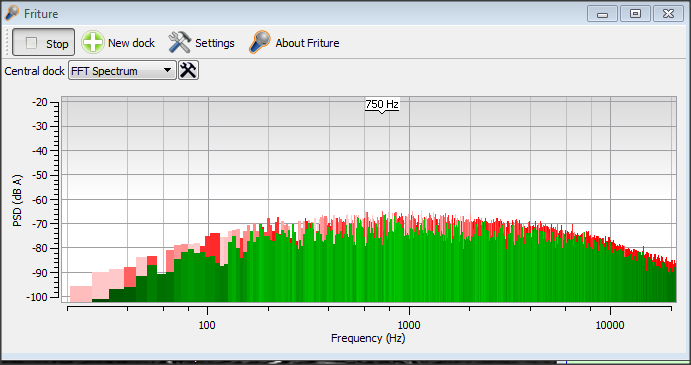The height and width of the screenshot is (365, 691).
Task: Click the Settings label in the toolbar
Action: pos(215,43)
